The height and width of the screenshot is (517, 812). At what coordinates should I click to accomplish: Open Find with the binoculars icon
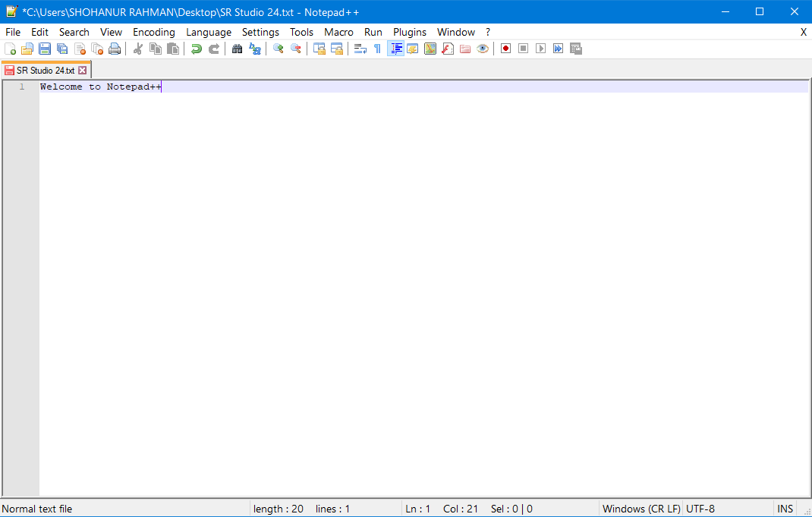238,49
